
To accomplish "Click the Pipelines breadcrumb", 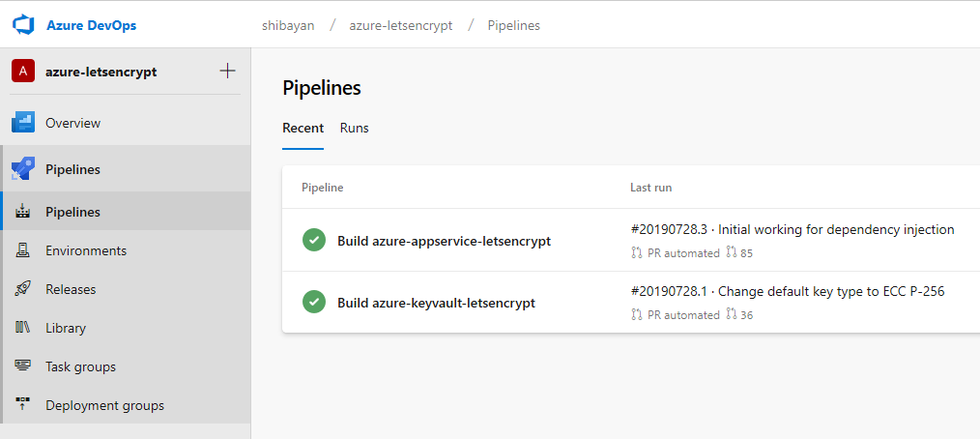I will coord(514,26).
